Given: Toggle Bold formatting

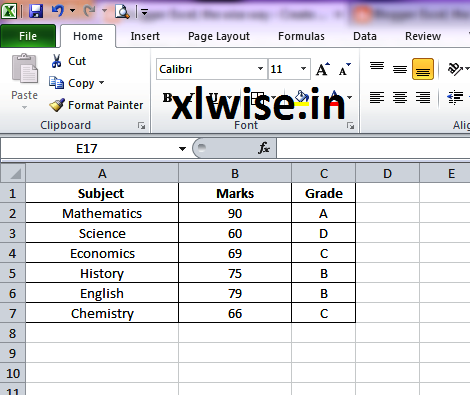Looking at the screenshot, I should [167, 98].
